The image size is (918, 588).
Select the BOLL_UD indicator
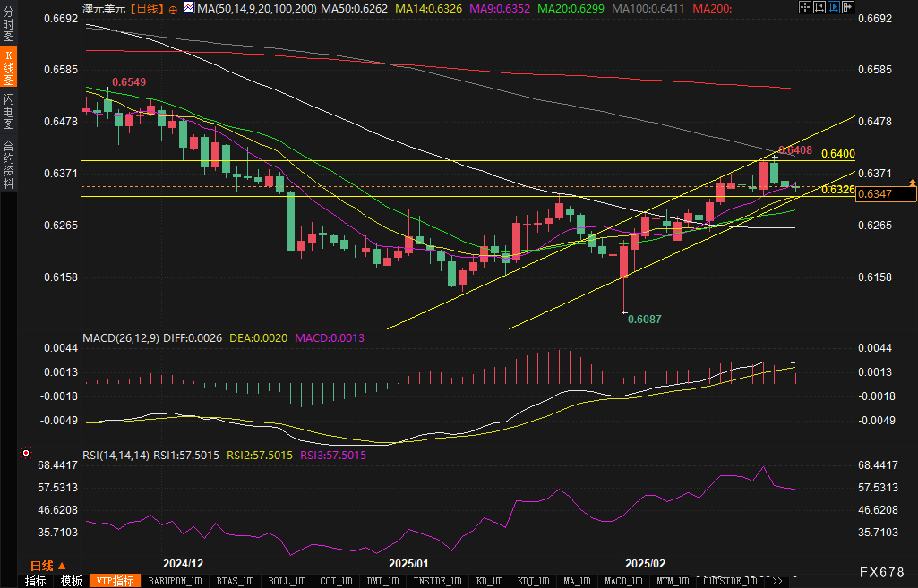tap(287, 581)
